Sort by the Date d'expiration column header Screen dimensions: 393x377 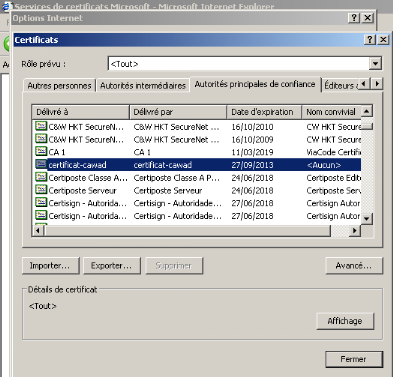coord(264,112)
